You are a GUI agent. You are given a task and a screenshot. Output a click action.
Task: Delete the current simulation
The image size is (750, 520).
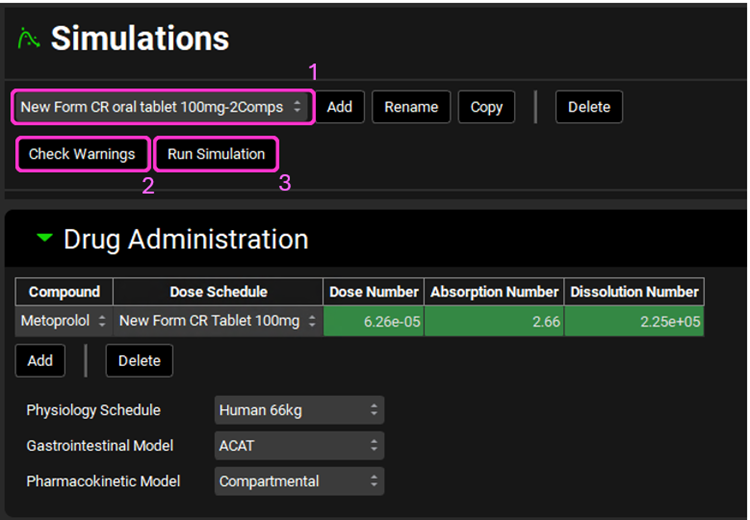[588, 107]
